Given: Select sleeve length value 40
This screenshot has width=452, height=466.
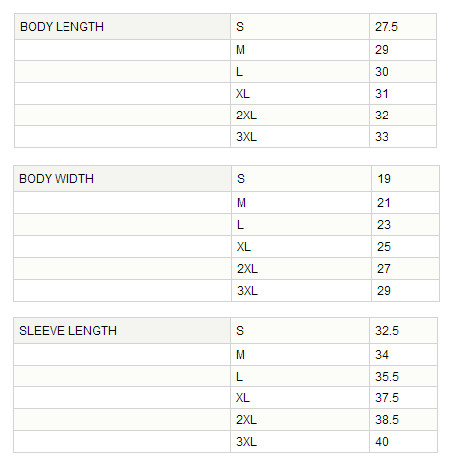Looking at the screenshot, I should click(382, 442).
